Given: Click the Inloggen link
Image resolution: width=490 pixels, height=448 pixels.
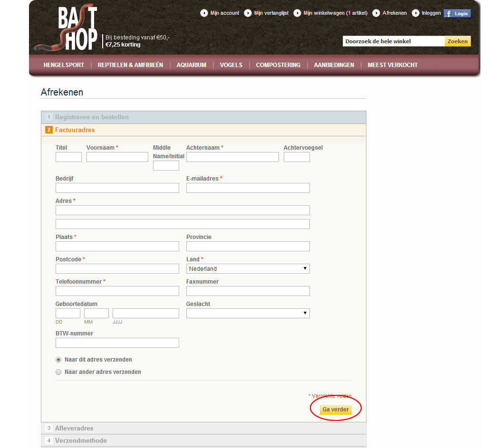Looking at the screenshot, I should pyautogui.click(x=431, y=13).
